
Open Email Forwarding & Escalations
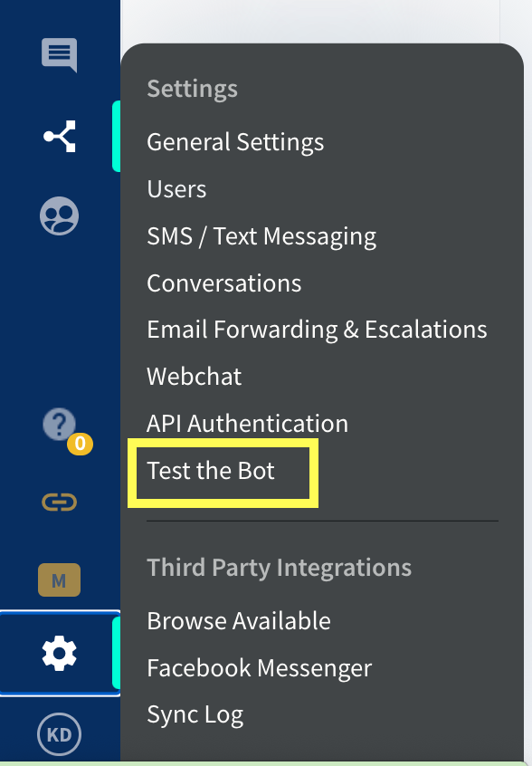(x=317, y=330)
